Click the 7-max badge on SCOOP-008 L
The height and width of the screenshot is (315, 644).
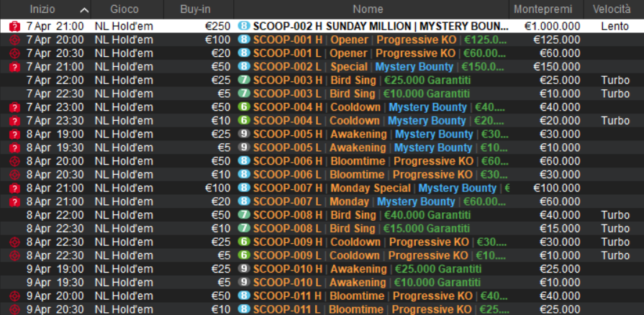(244, 229)
